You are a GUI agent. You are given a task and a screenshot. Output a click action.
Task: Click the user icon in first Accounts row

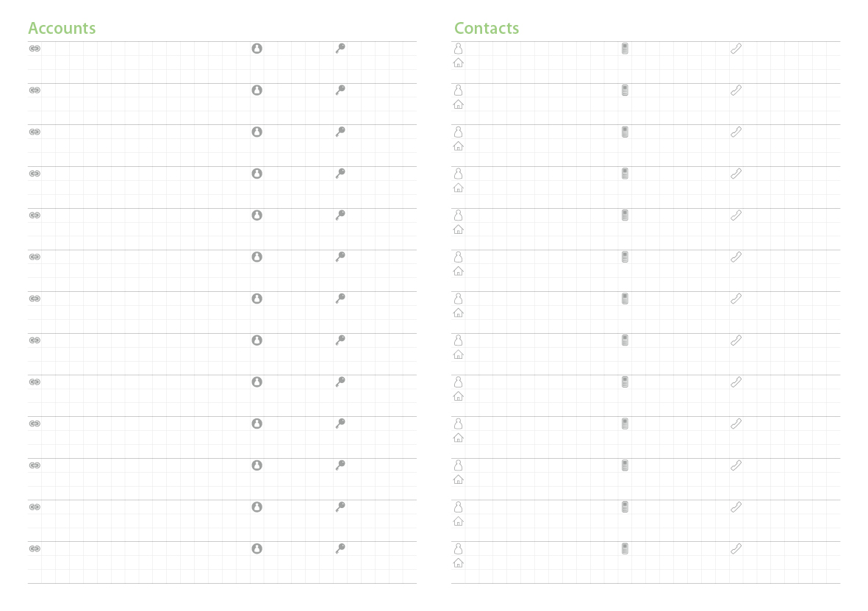(257, 49)
